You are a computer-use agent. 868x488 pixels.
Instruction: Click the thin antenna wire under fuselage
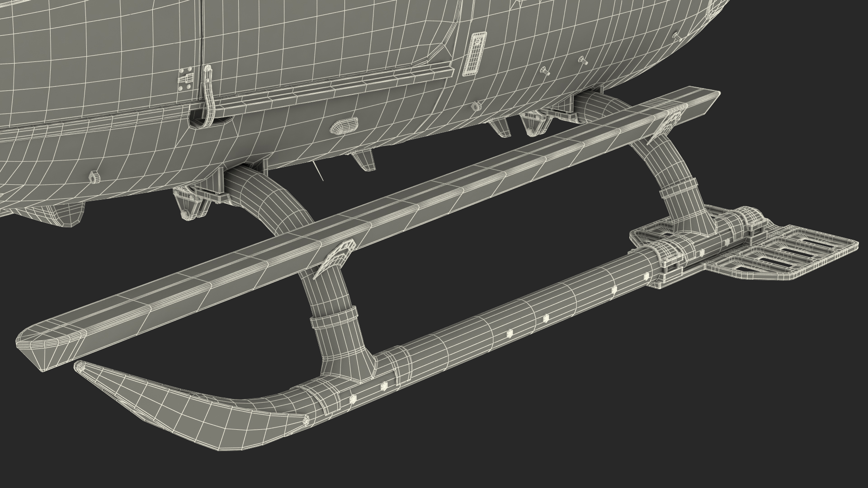coord(318,171)
